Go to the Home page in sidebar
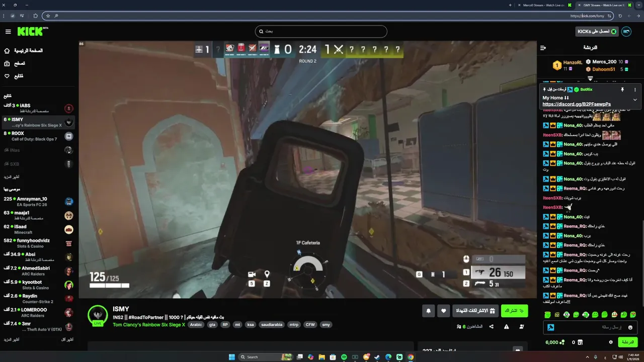The image size is (644, 362). coord(24,51)
